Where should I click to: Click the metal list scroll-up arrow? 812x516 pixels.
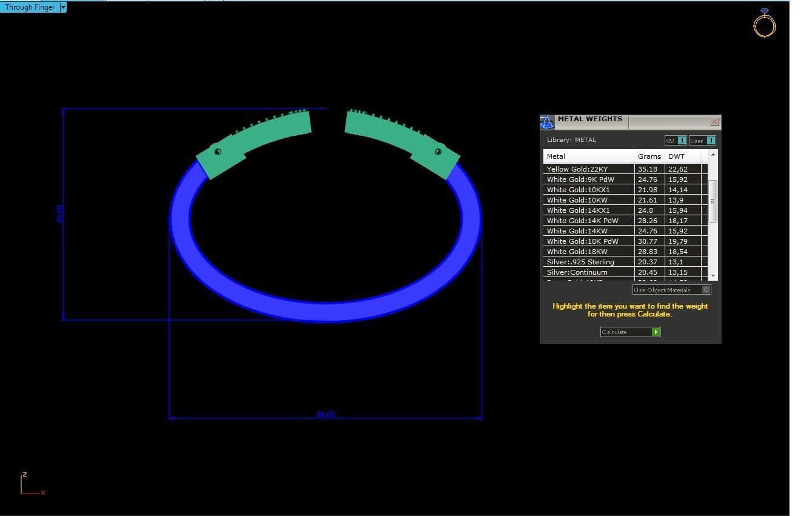pos(713,155)
